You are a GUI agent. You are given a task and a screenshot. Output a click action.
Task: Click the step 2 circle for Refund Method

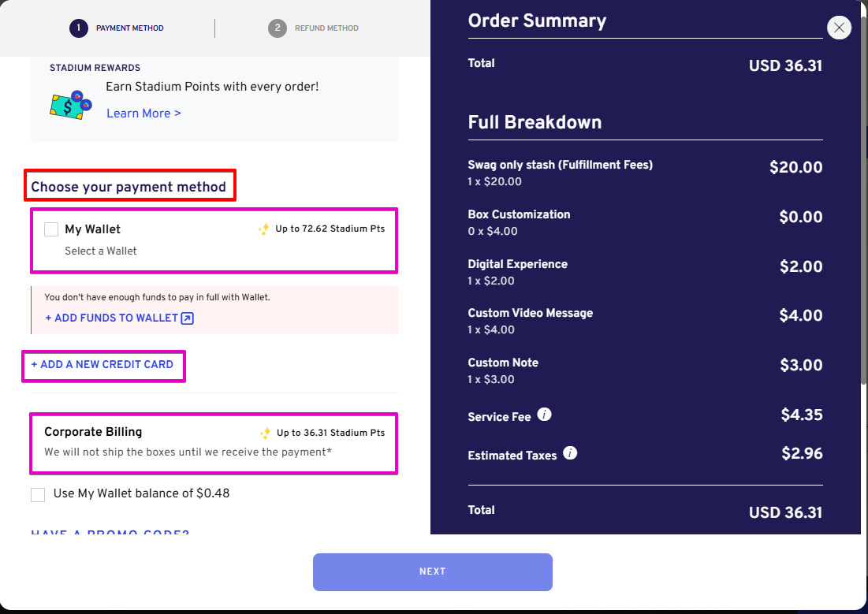coord(278,28)
